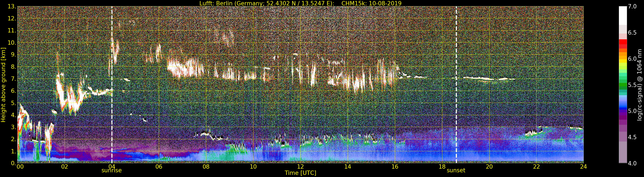Click time axis tick label '20'
The width and height of the screenshot is (644, 177).
tap(489, 166)
